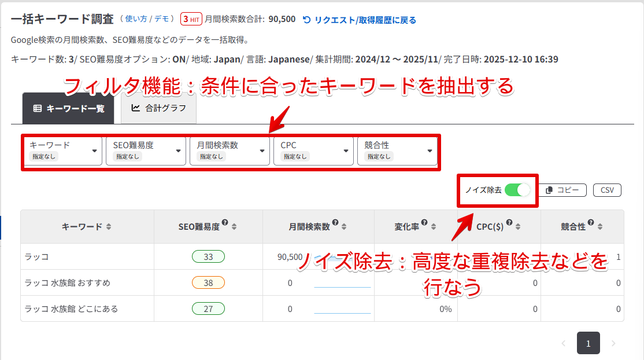This screenshot has width=644, height=360.
Task: Expand the キーワード filter dropdown
Action: click(62, 150)
